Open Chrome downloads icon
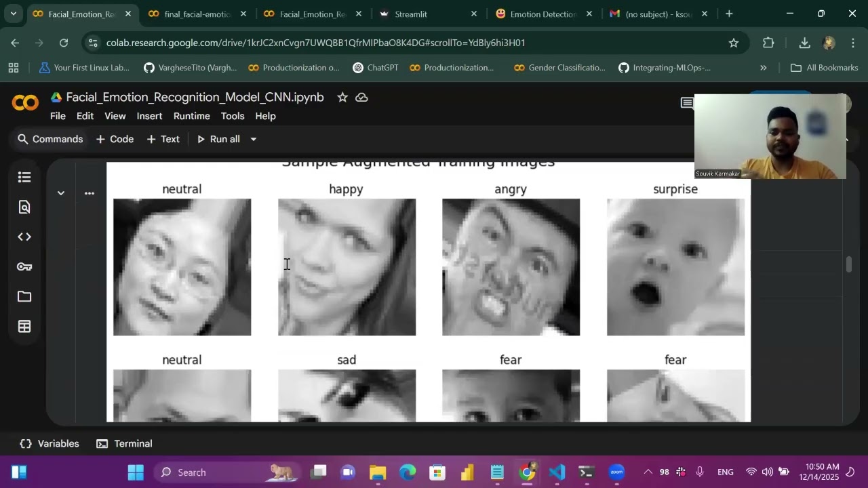The height and width of the screenshot is (488, 868). 804,43
